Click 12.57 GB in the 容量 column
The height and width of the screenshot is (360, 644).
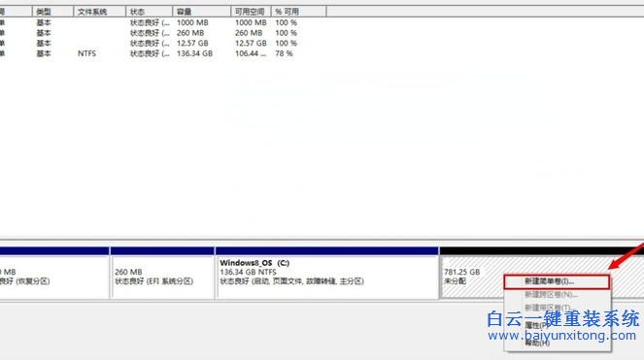(192, 43)
